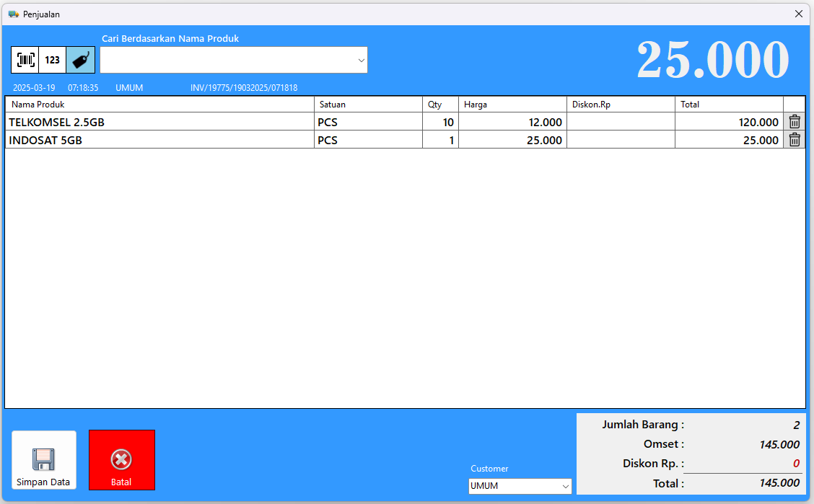Click the Harga column header
Screen dimensions: 814x504
tap(512, 105)
